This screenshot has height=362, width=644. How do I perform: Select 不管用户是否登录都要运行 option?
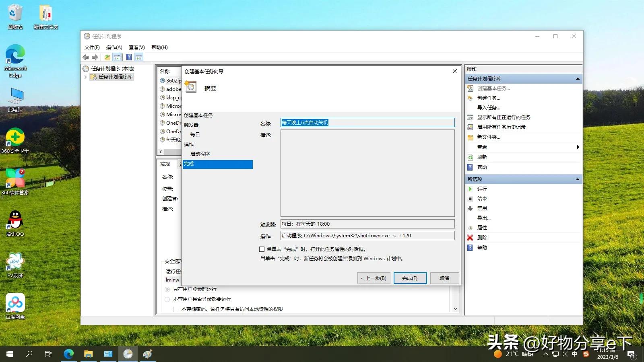click(167, 299)
